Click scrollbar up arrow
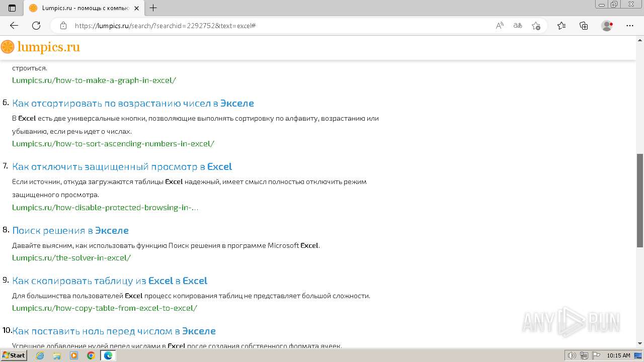This screenshot has width=644, height=362. [640, 39]
